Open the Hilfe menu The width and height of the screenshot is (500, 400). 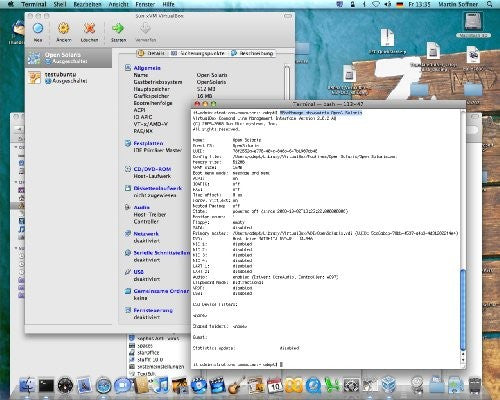pyautogui.click(x=168, y=4)
